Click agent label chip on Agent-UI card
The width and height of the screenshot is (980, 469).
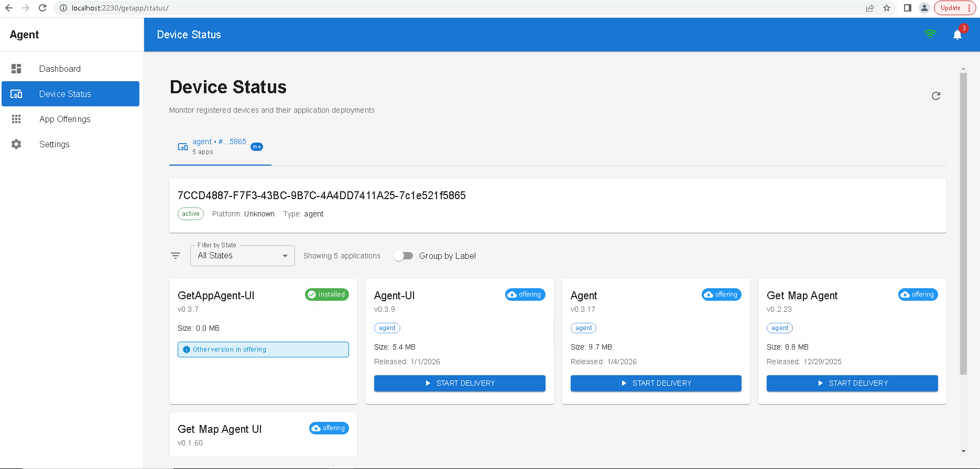point(387,328)
